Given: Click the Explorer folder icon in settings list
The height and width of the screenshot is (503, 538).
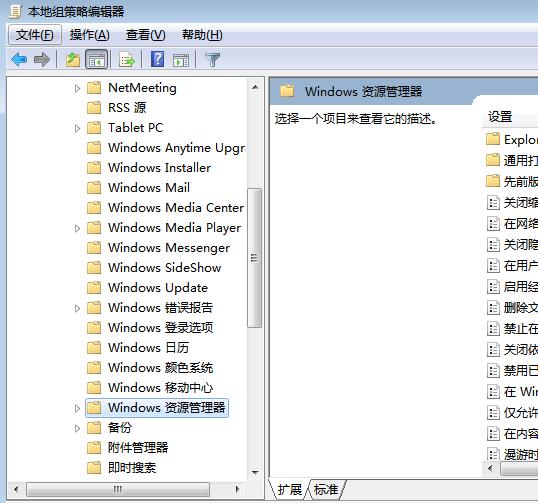Looking at the screenshot, I should (x=493, y=139).
